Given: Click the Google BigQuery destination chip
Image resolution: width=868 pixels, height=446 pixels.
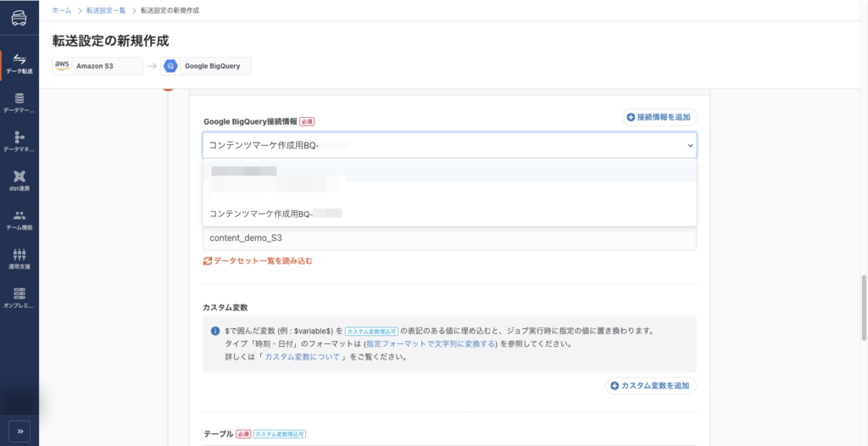Looking at the screenshot, I should [x=206, y=65].
